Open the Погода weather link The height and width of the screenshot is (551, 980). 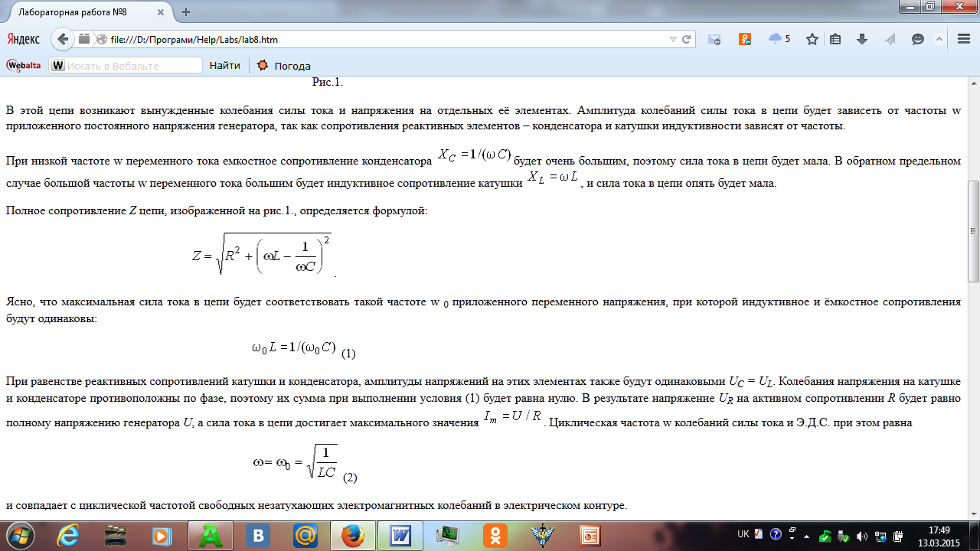coord(283,66)
